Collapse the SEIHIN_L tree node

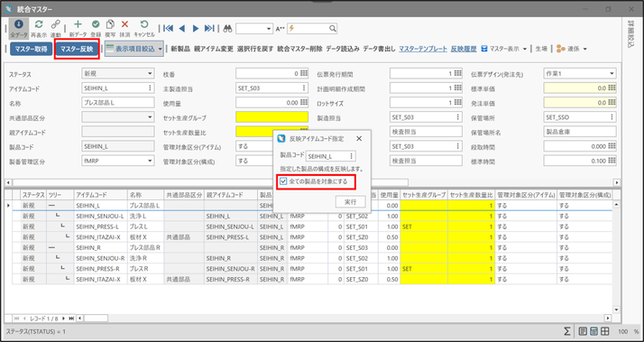click(51, 205)
